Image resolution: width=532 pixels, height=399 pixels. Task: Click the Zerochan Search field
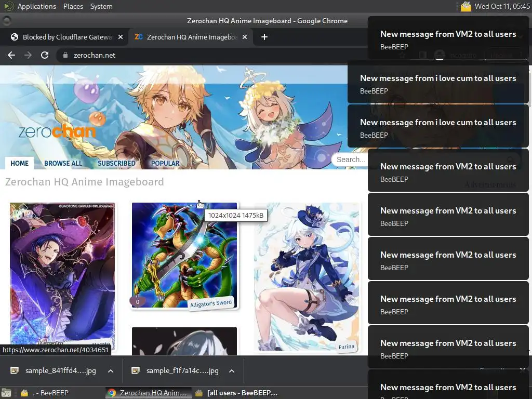351,159
